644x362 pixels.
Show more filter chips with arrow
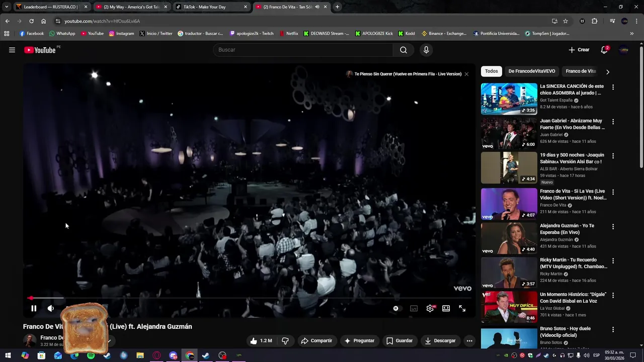pos(608,71)
